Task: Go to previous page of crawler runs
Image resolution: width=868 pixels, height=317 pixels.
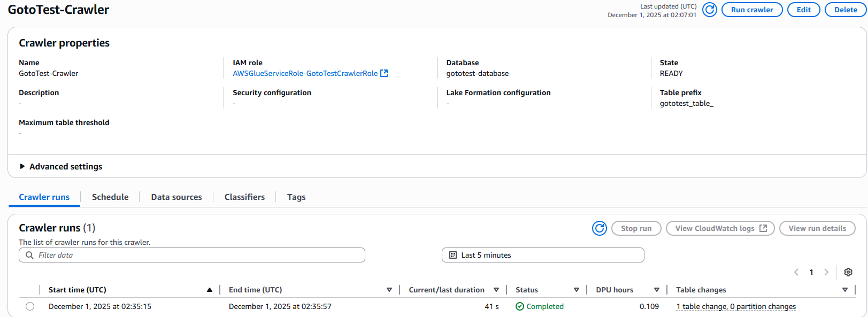Action: [796, 272]
